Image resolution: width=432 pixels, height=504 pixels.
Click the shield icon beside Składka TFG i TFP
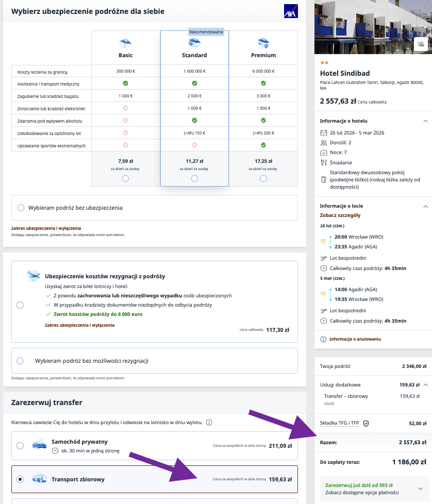pos(366,423)
